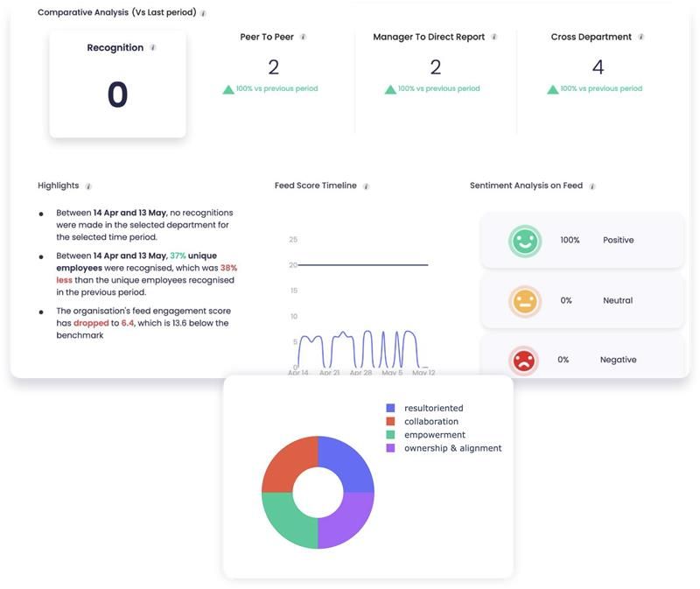
Task: Click the 'empowerment' legend label
Action: (x=435, y=434)
